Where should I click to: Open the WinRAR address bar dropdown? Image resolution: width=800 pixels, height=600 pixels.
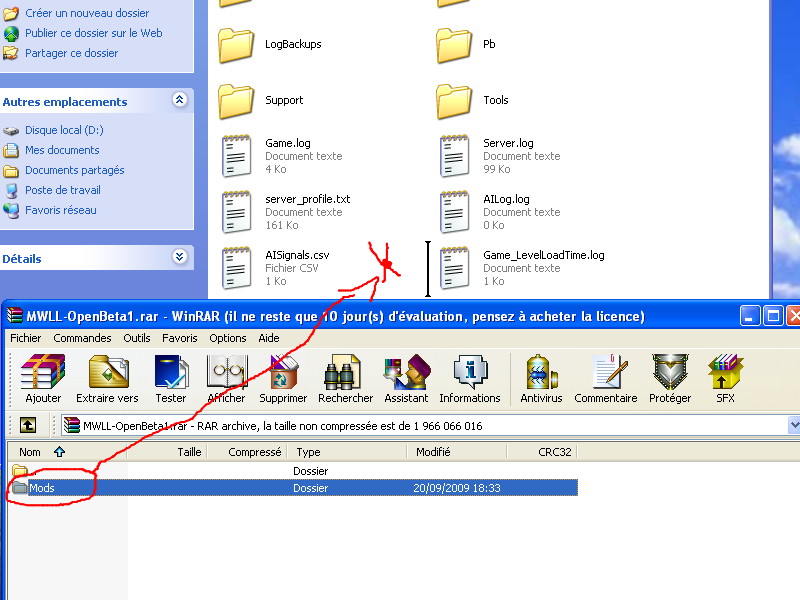793,425
